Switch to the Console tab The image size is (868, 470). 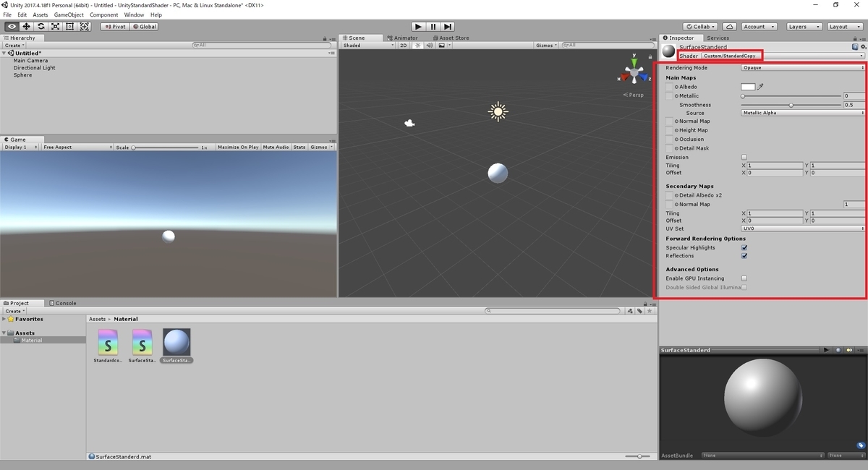click(x=63, y=303)
